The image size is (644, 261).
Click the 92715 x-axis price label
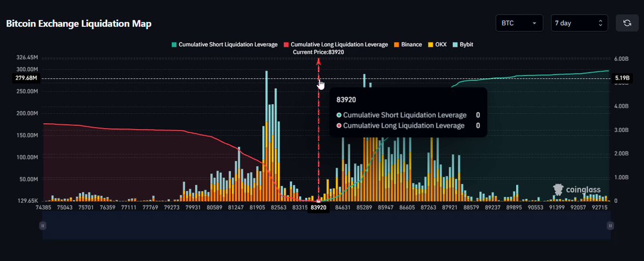599,208
